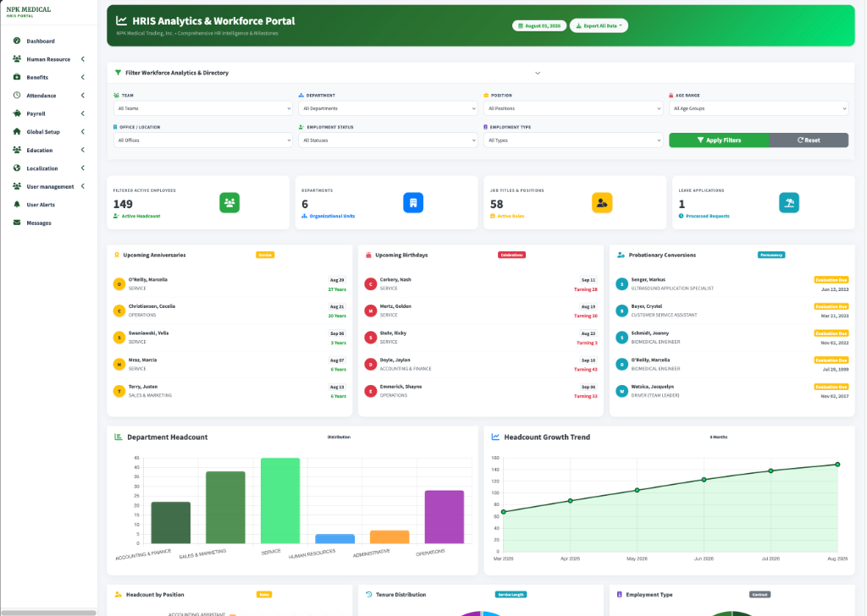Click the Reset button
Viewport: 867px width, 616px height.
809,140
